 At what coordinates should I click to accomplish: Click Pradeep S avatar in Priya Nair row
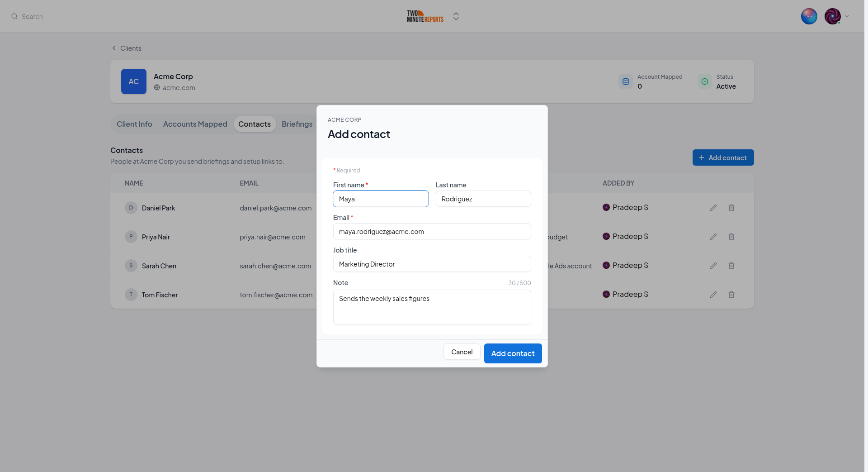[x=606, y=236]
